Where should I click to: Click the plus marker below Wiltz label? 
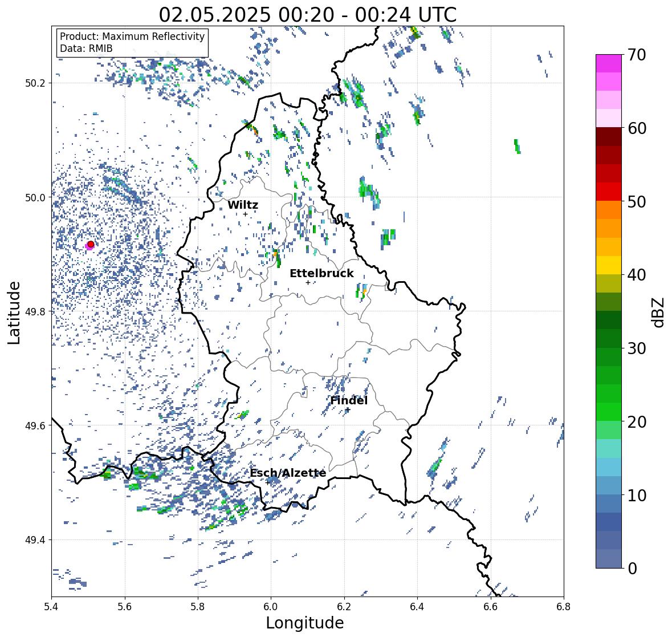(245, 214)
